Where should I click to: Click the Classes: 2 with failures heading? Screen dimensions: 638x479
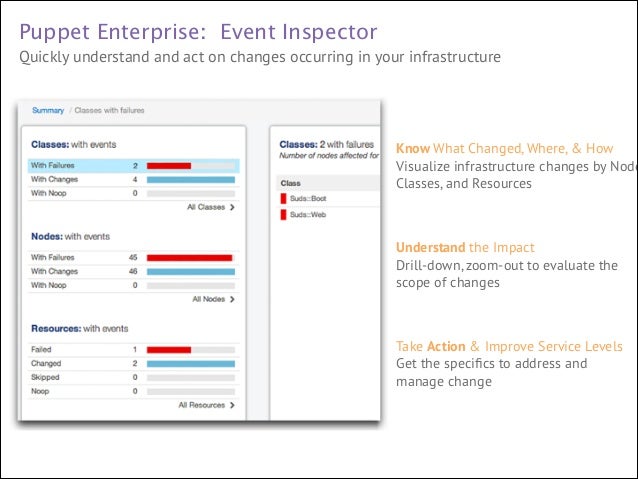pyautogui.click(x=327, y=144)
